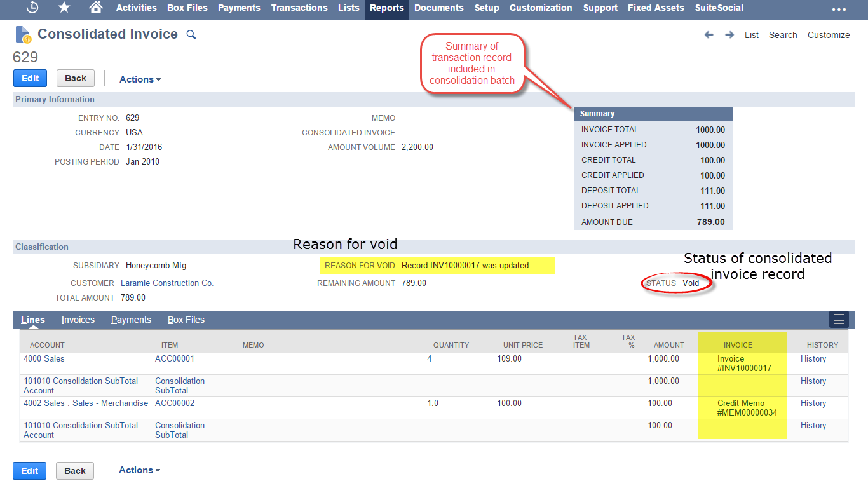Select the Amount Due 789.00 value
Image resolution: width=868 pixels, height=481 pixels.
(x=710, y=222)
